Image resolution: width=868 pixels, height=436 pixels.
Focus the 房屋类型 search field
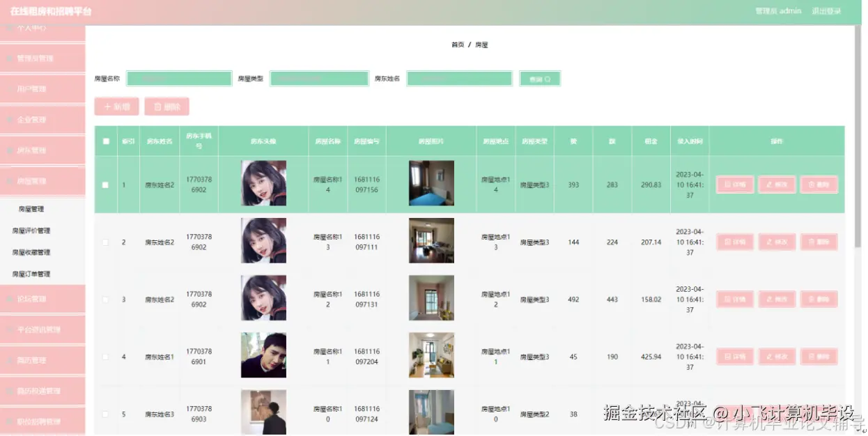click(319, 79)
